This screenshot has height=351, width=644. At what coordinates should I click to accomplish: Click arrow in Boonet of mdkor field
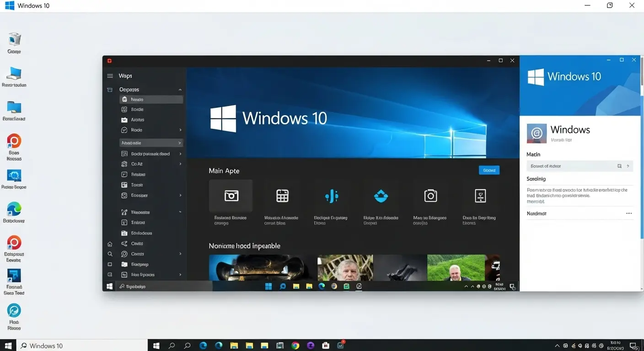pyautogui.click(x=628, y=166)
